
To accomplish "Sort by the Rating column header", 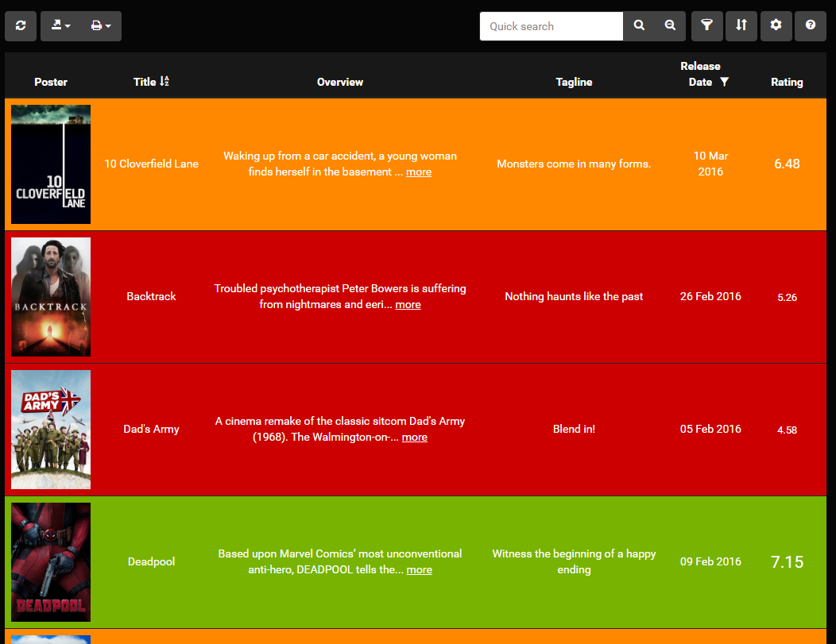I will pyautogui.click(x=787, y=82).
